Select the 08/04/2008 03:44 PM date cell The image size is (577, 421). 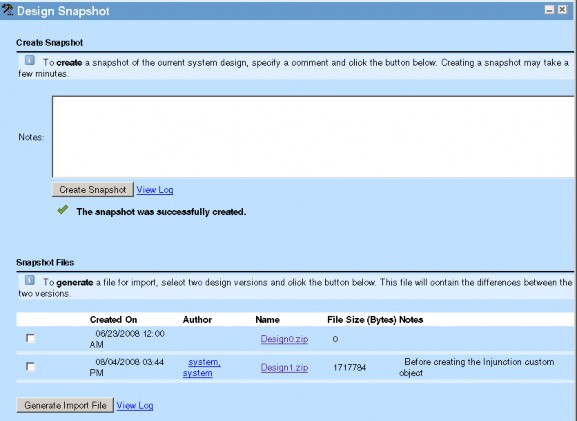(x=127, y=367)
